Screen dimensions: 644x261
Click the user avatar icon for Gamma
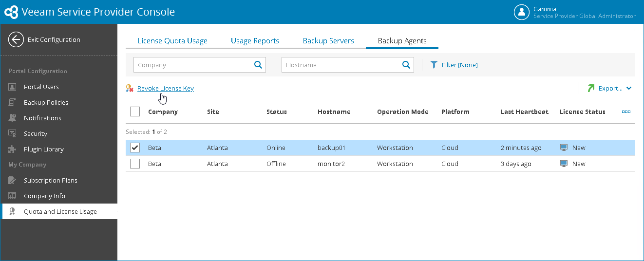click(x=522, y=12)
